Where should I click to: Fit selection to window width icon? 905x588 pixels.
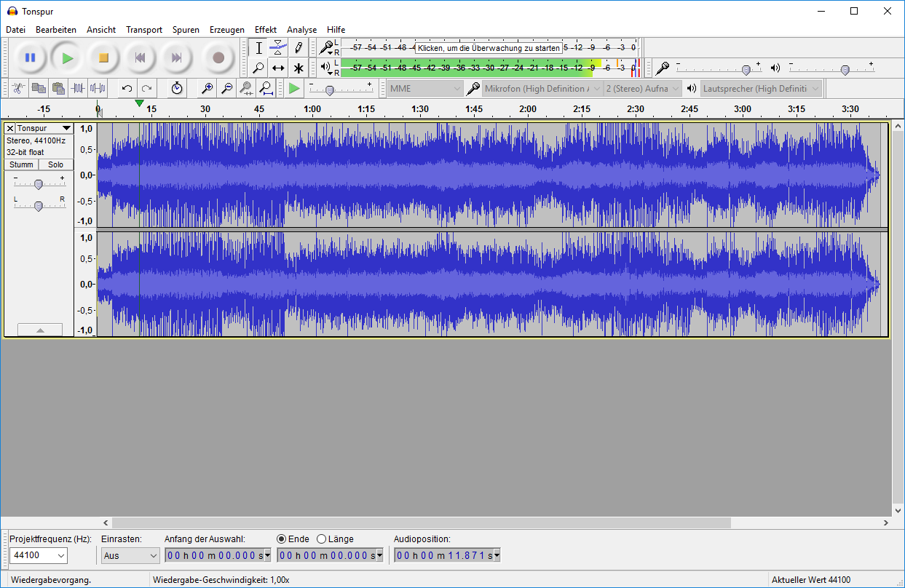(247, 88)
